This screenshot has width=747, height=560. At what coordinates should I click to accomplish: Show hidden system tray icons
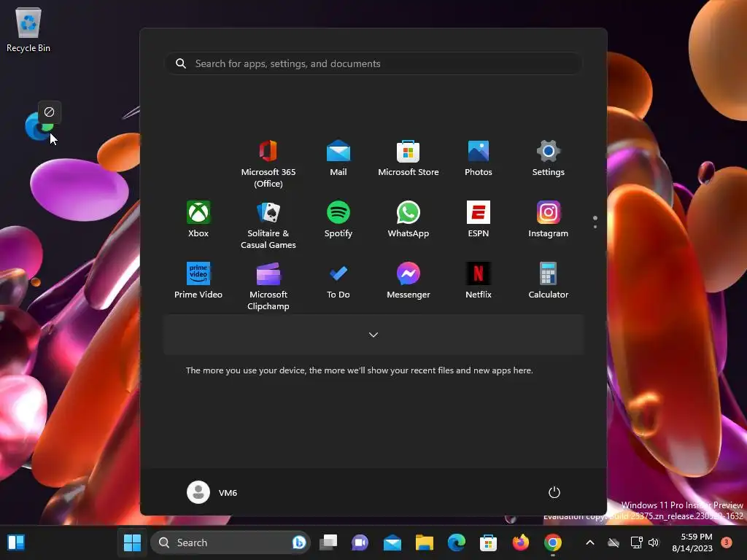[x=589, y=542]
